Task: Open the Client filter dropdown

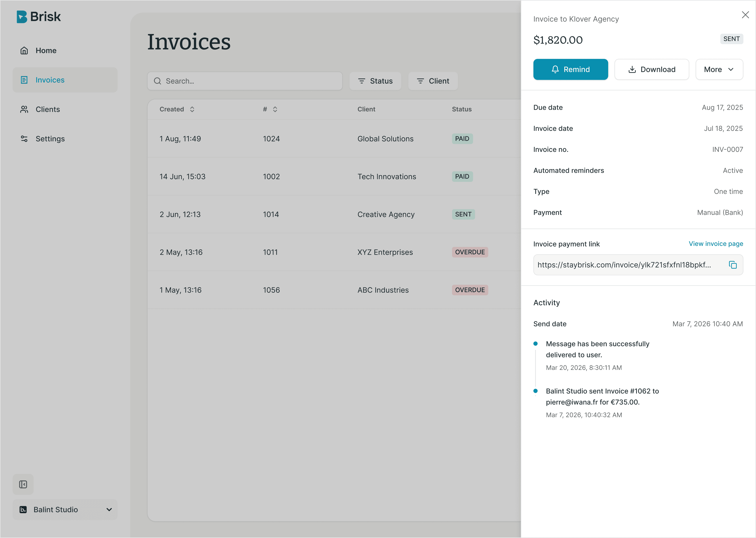Action: pos(433,81)
